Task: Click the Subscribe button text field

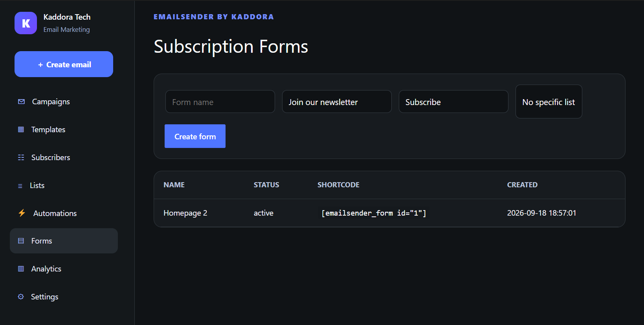Action: point(453,102)
